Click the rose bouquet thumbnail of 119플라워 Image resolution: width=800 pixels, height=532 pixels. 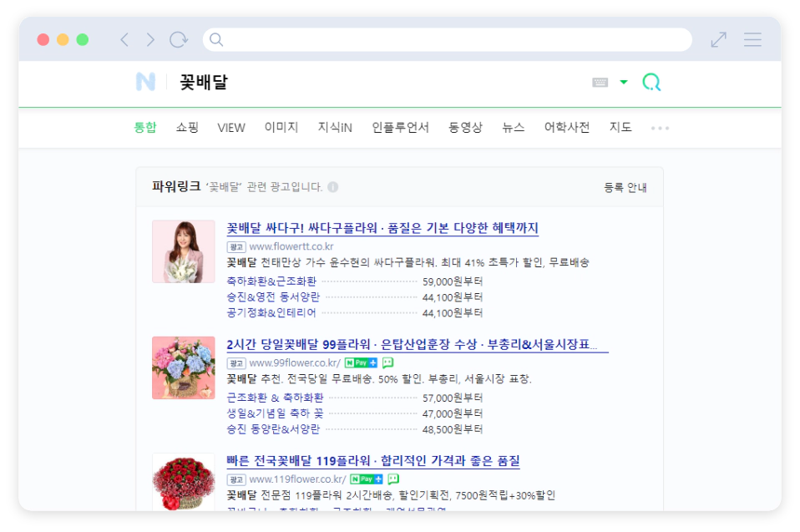click(184, 483)
